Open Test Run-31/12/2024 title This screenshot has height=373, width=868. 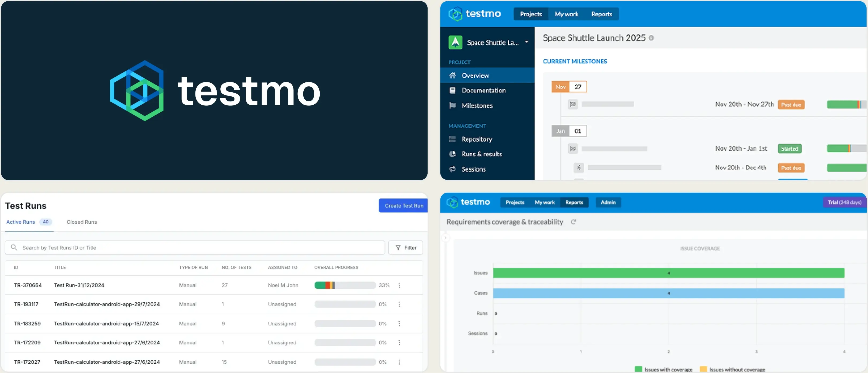coord(79,285)
